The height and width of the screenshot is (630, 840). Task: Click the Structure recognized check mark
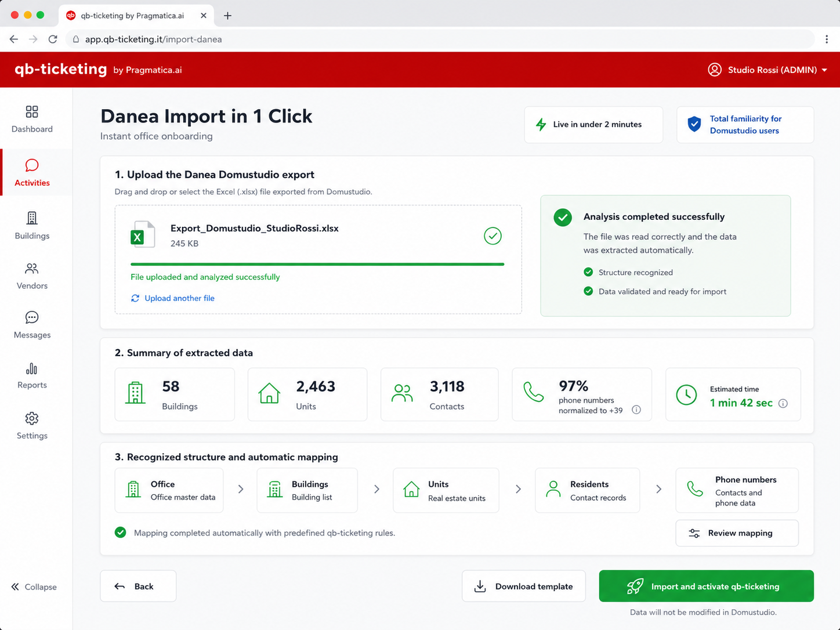pyautogui.click(x=588, y=272)
